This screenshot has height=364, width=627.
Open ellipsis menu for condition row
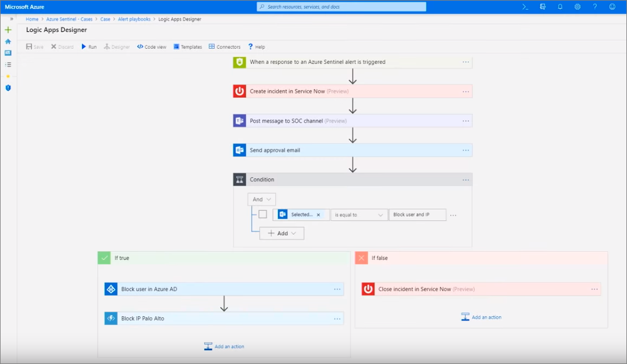point(453,215)
